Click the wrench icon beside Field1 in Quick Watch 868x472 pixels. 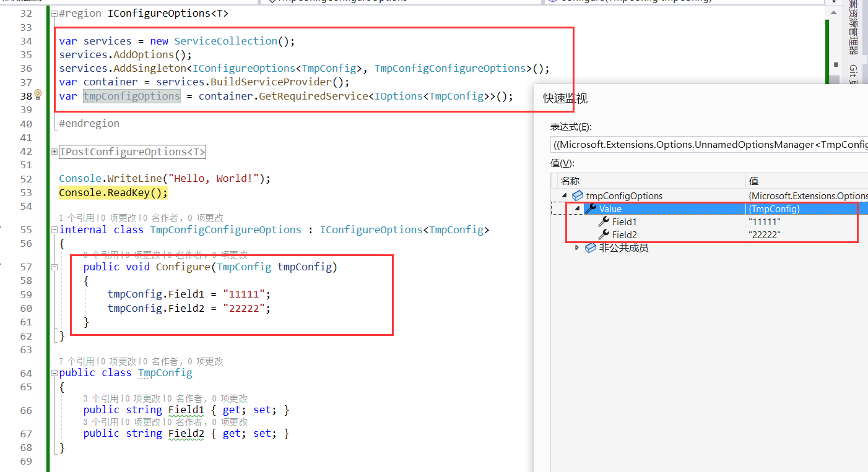click(x=604, y=221)
